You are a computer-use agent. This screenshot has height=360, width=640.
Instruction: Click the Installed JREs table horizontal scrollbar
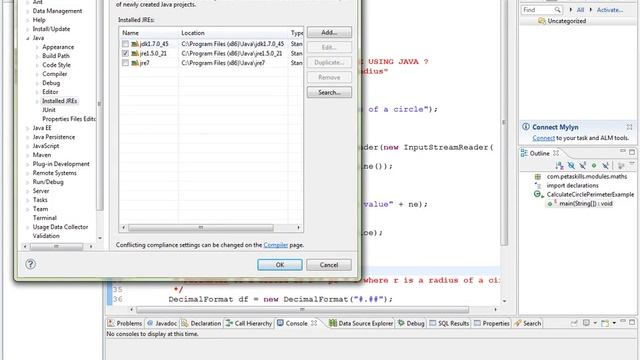[x=200, y=227]
